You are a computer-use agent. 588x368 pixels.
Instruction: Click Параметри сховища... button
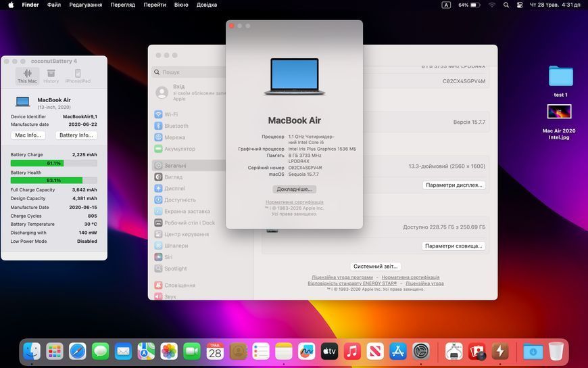454,246
